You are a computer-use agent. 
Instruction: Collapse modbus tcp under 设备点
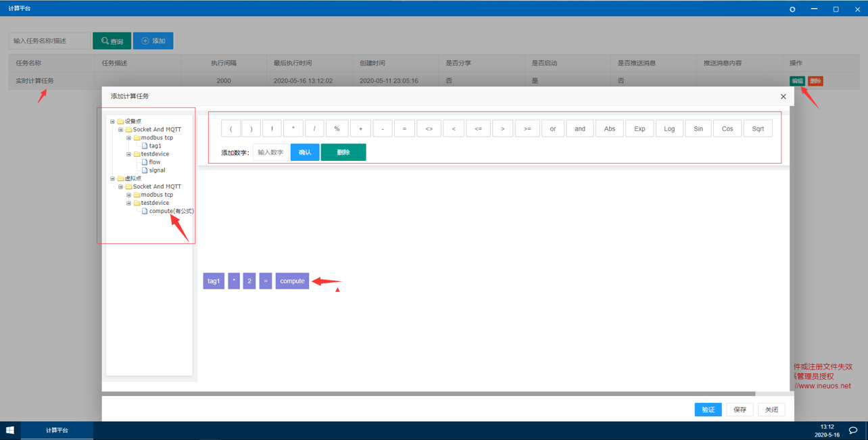[129, 138]
